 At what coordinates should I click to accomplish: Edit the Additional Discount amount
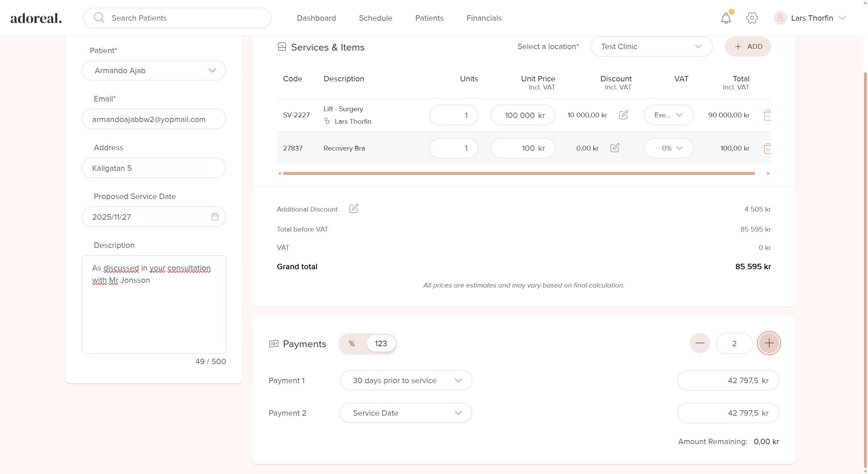(354, 209)
